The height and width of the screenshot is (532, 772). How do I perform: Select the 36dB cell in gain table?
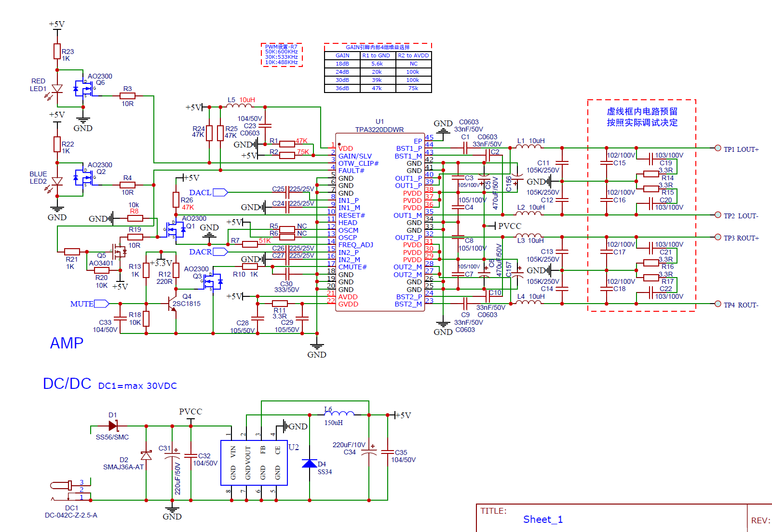(342, 88)
